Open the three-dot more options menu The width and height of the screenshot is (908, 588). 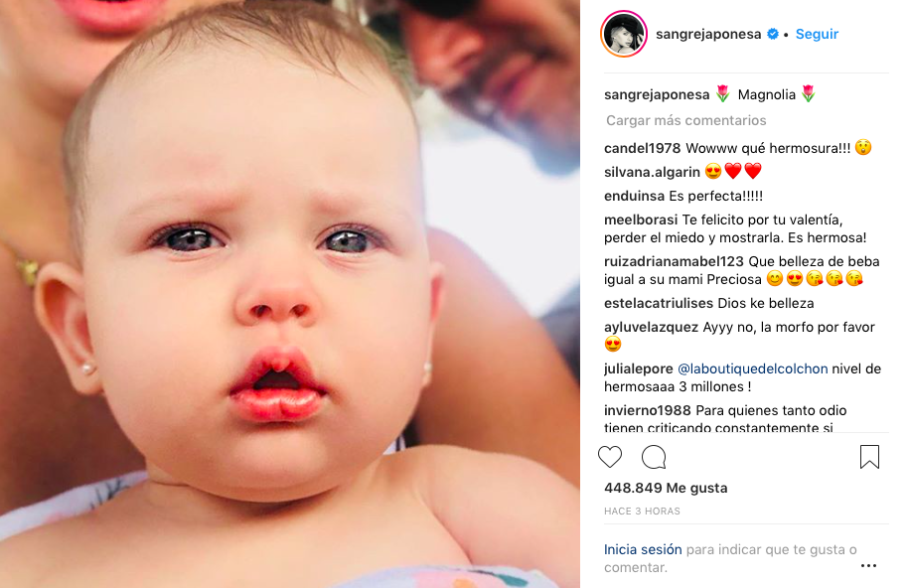(868, 565)
